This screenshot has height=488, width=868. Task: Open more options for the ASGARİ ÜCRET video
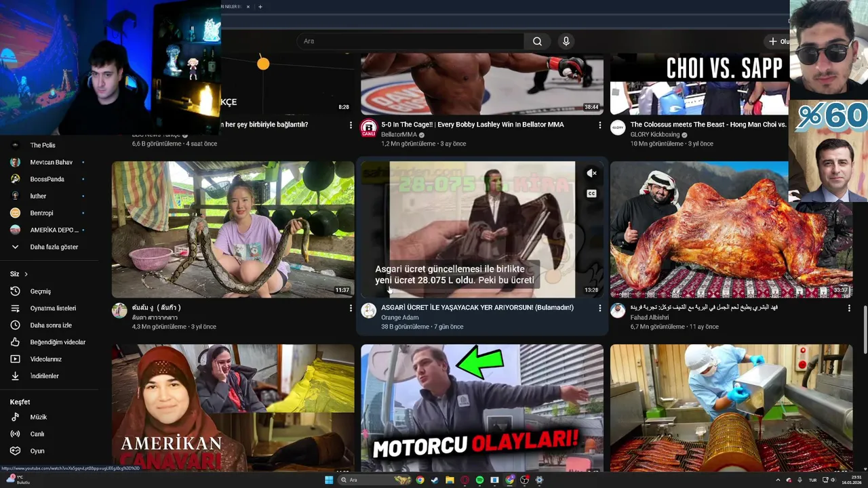599,308
